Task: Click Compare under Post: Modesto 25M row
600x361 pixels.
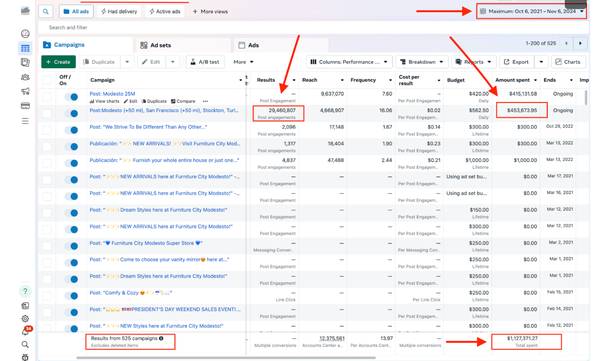Action: click(183, 101)
